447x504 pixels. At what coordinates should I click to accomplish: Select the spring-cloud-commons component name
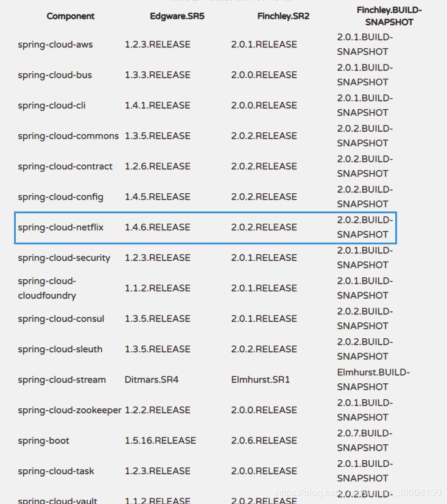[68, 136]
